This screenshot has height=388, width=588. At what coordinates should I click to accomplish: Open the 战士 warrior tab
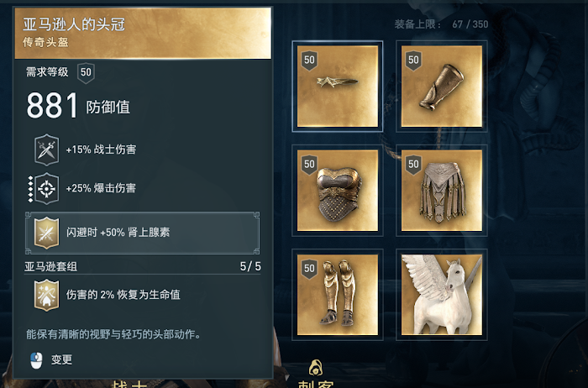[129, 385]
